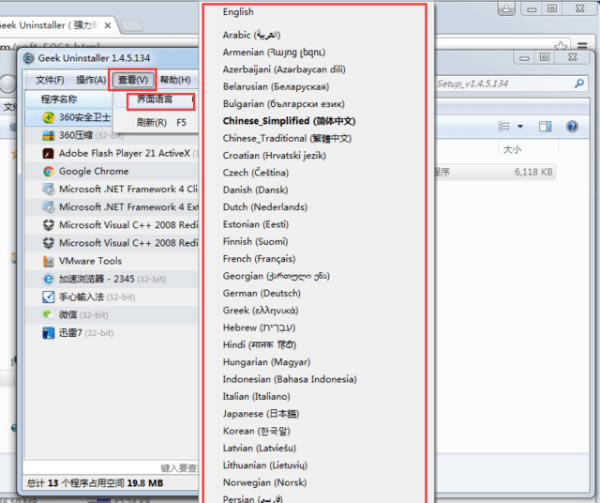The image size is (600, 503).
Task: Open the Explorer view options dropdown arrow
Action: coord(521,127)
